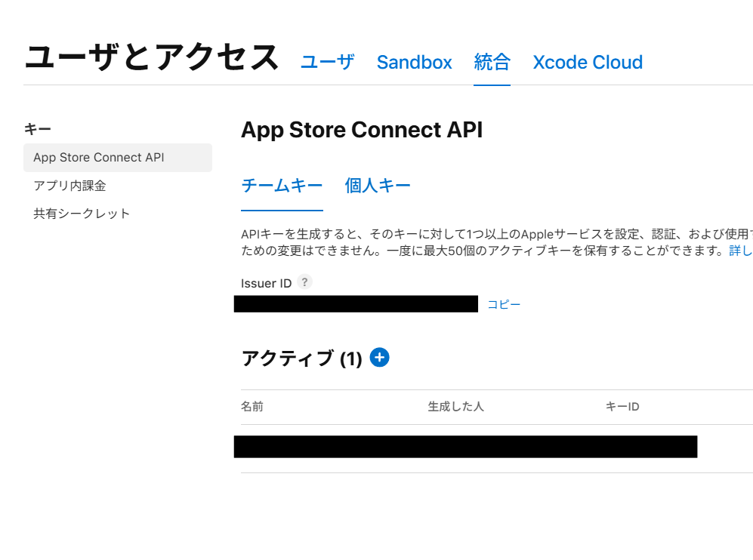The height and width of the screenshot is (560, 753).
Task: Click the blue plus icon to add a key
Action: (x=379, y=358)
